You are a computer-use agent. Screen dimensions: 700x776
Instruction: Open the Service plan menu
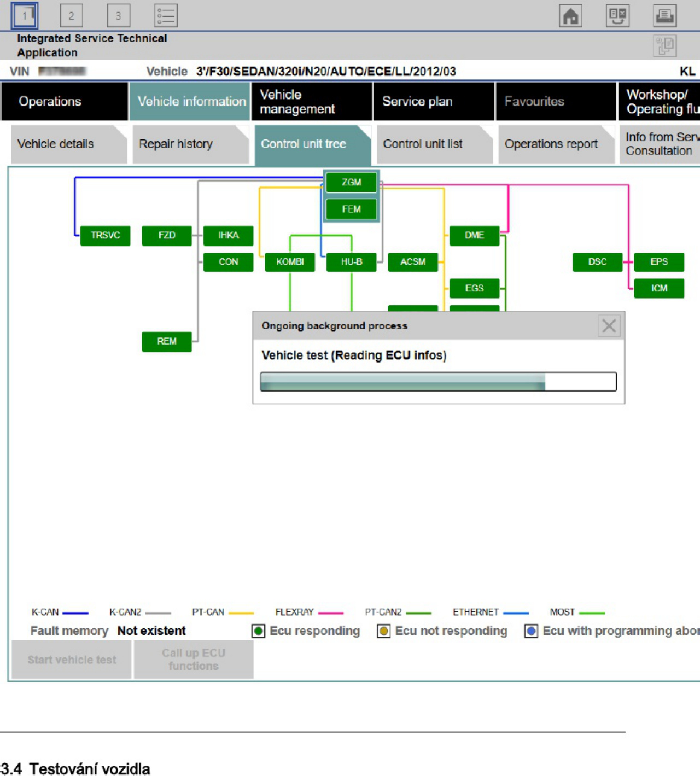point(434,102)
